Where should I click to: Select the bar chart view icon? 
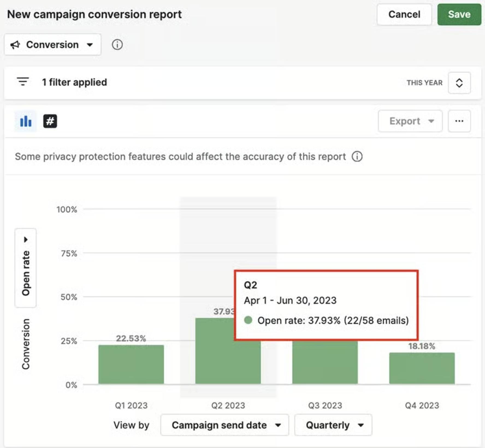[x=25, y=121]
